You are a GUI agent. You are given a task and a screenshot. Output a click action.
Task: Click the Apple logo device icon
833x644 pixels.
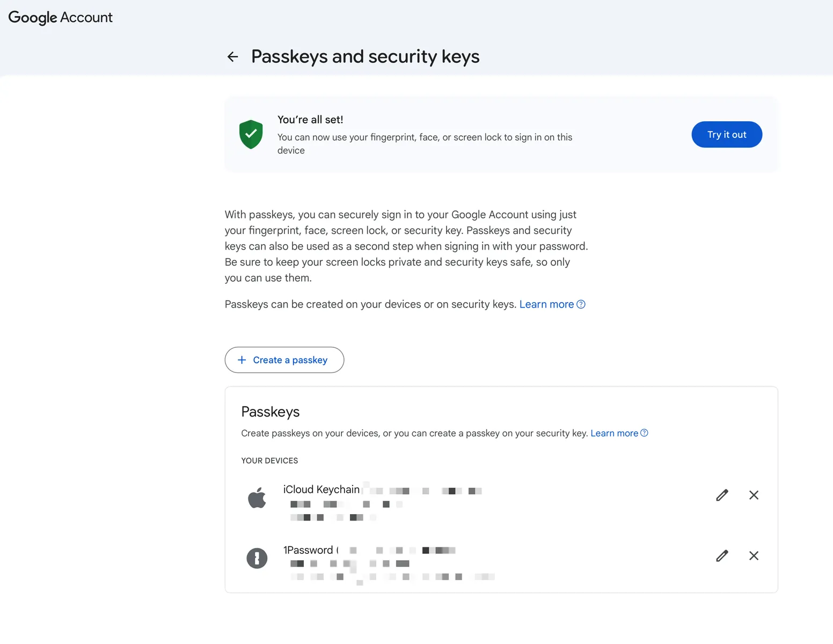[257, 498]
